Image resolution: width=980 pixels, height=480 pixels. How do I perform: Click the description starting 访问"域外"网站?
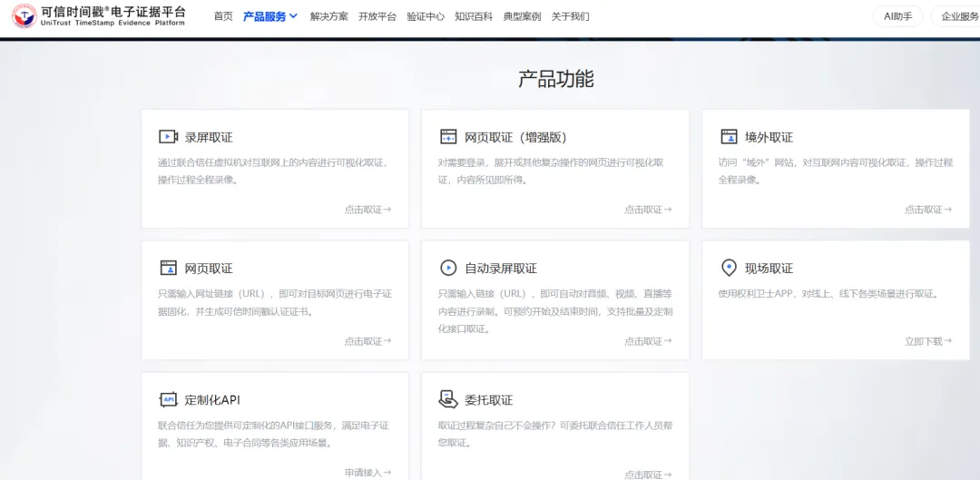[836, 171]
